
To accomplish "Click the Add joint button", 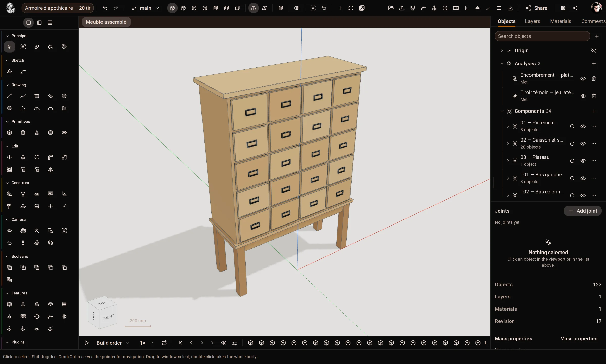I will [x=583, y=211].
